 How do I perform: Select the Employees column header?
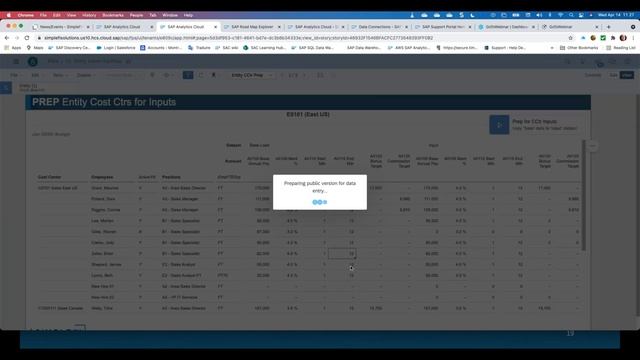[102, 177]
